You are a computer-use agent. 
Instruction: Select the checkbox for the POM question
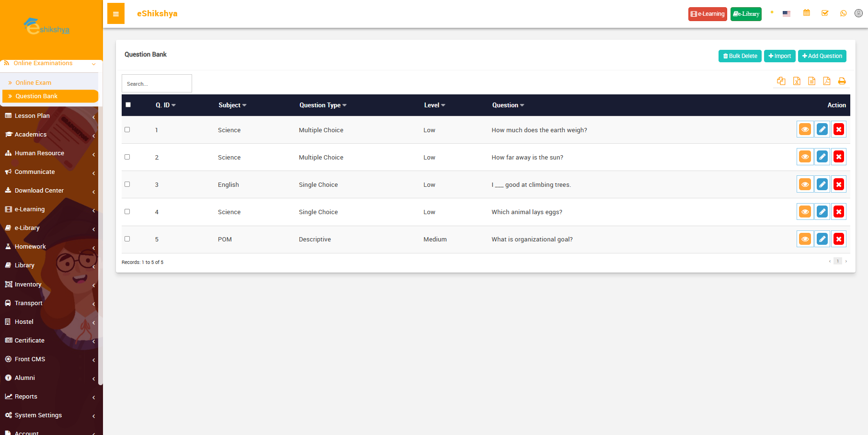[127, 239]
